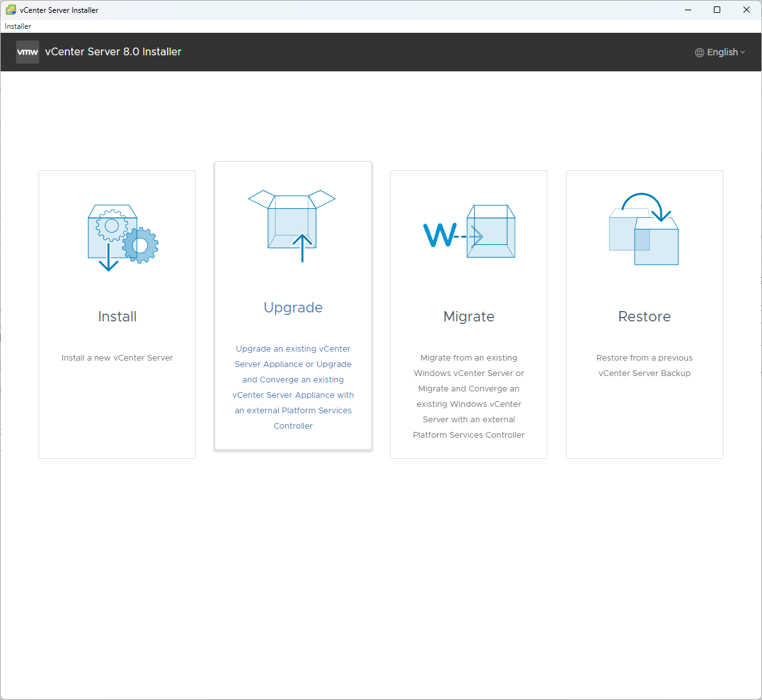Click the Restore boxes arrow icon

pyautogui.click(x=644, y=229)
